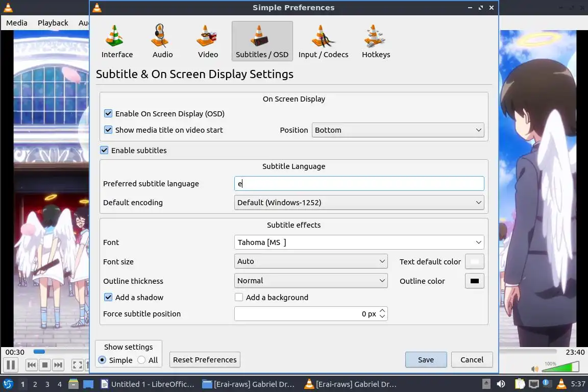Cancel the preferences dialog
This screenshot has height=392, width=588.
click(x=472, y=360)
